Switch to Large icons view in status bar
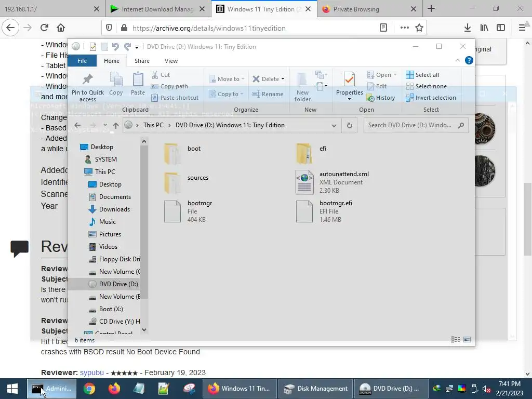 (x=467, y=340)
